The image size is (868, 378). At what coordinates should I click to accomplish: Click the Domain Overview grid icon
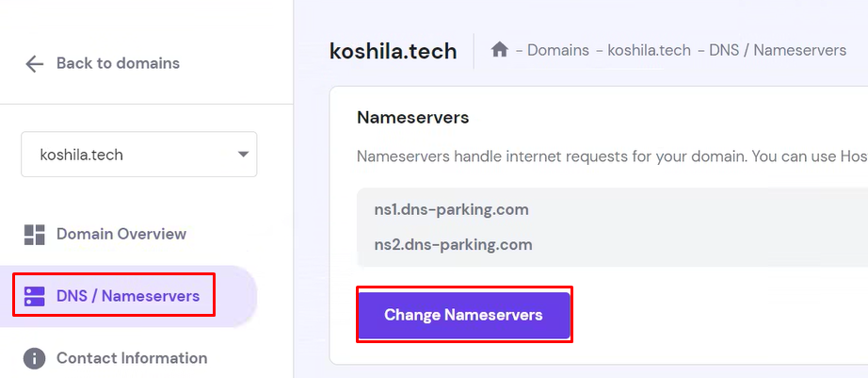coord(34,235)
